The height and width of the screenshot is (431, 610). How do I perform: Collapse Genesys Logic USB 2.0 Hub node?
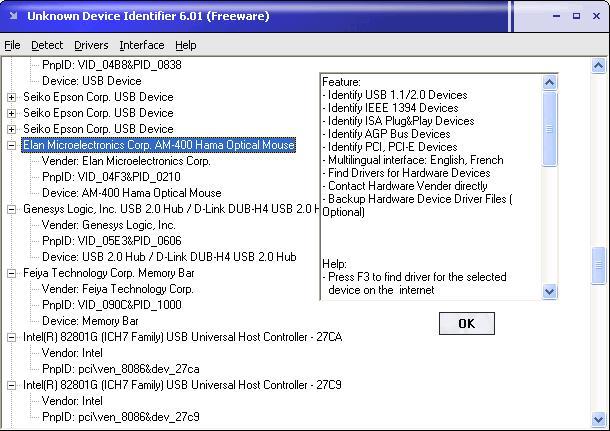12,209
